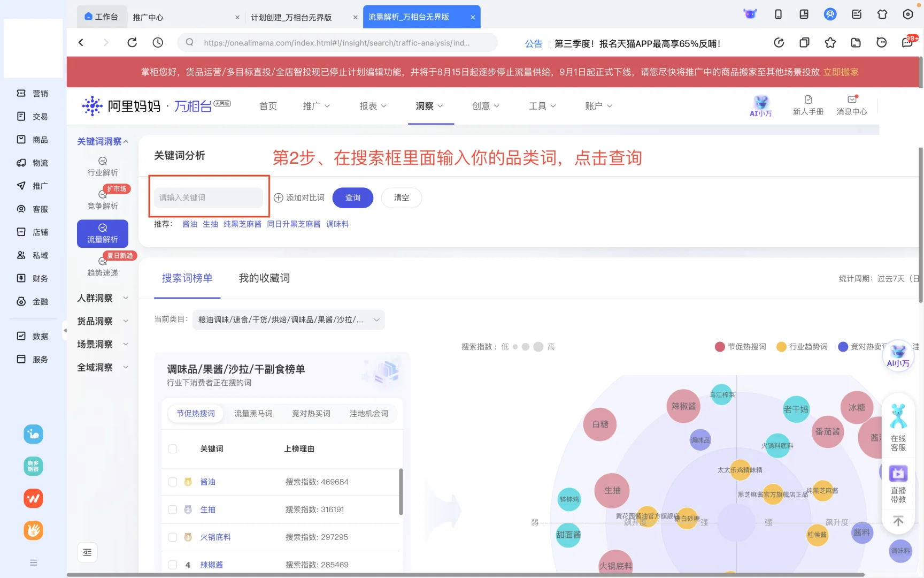The width and height of the screenshot is (924, 578).
Task: Launch the AI小万 assistant icon
Action: click(761, 105)
